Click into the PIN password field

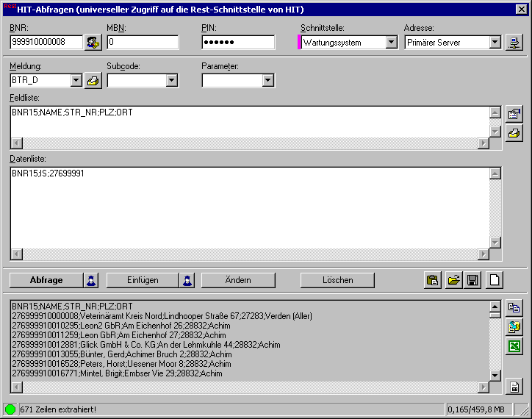(238, 43)
